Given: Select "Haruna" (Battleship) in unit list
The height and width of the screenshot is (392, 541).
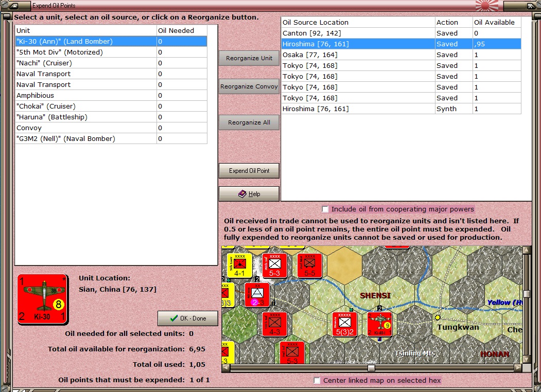Looking at the screenshot, I should (51, 117).
